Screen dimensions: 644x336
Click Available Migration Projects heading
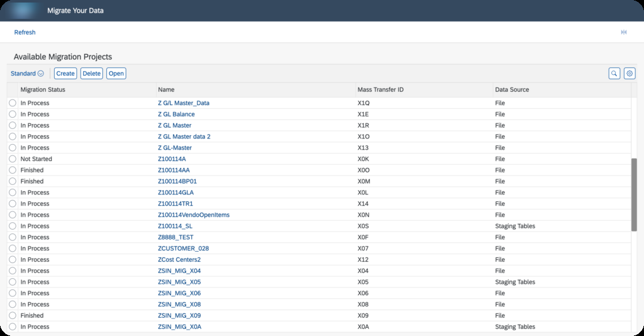(63, 57)
